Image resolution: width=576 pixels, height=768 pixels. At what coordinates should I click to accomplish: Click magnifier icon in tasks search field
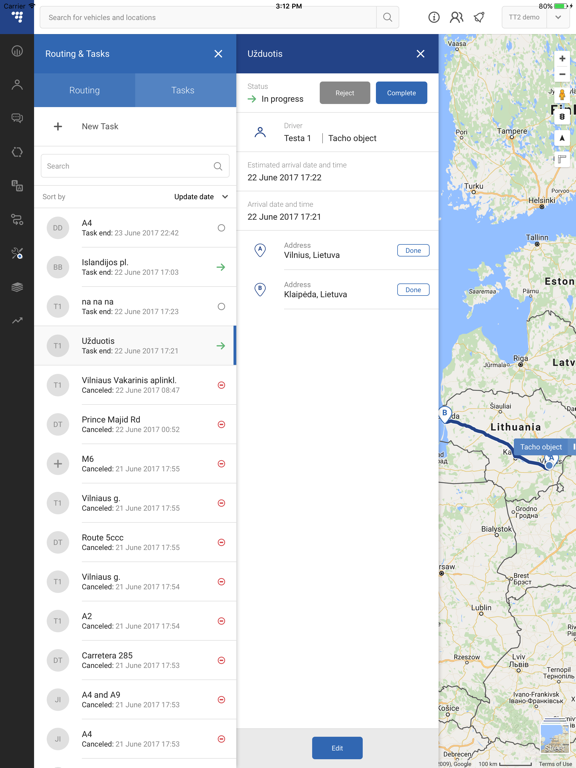(218, 166)
